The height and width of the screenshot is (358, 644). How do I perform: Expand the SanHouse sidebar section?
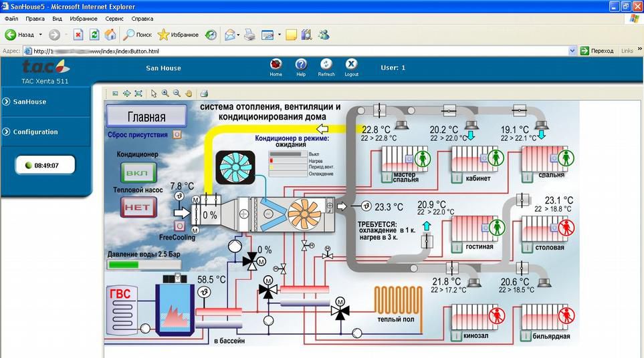click(30, 102)
